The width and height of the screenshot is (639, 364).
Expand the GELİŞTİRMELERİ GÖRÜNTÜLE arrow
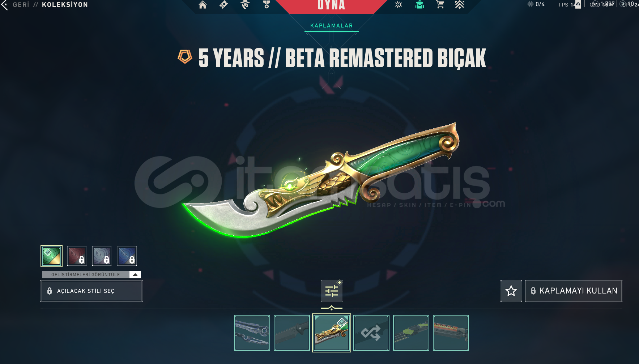(x=135, y=275)
